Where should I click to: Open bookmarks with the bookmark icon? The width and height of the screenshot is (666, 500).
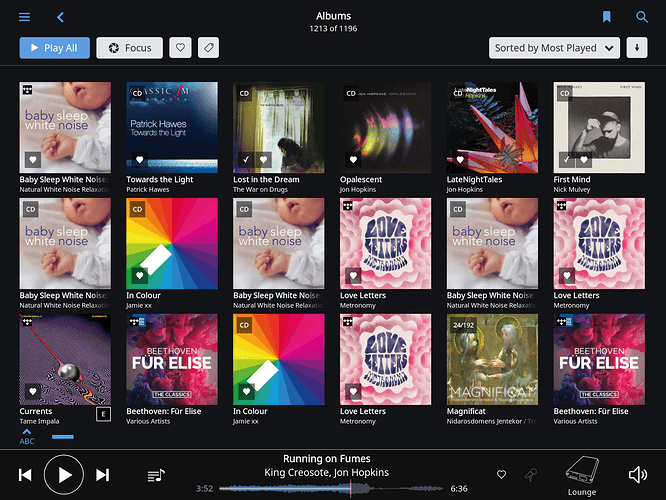607,17
